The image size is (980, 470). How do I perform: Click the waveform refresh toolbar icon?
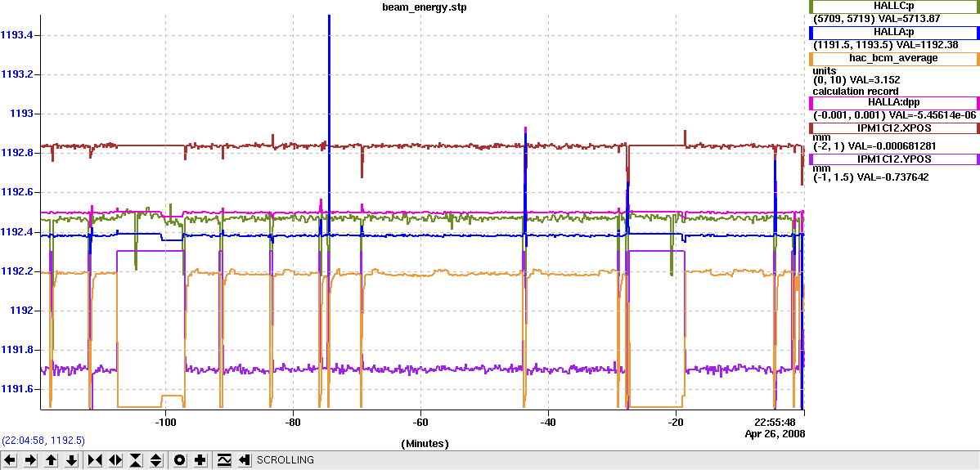click(224, 460)
